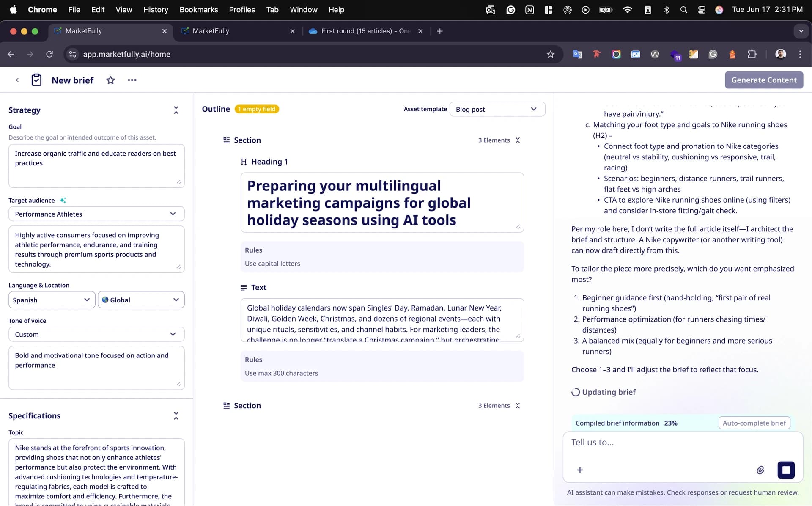Expand the second Section with 3 Elements
The width and height of the screenshot is (812, 506).
pos(518,405)
